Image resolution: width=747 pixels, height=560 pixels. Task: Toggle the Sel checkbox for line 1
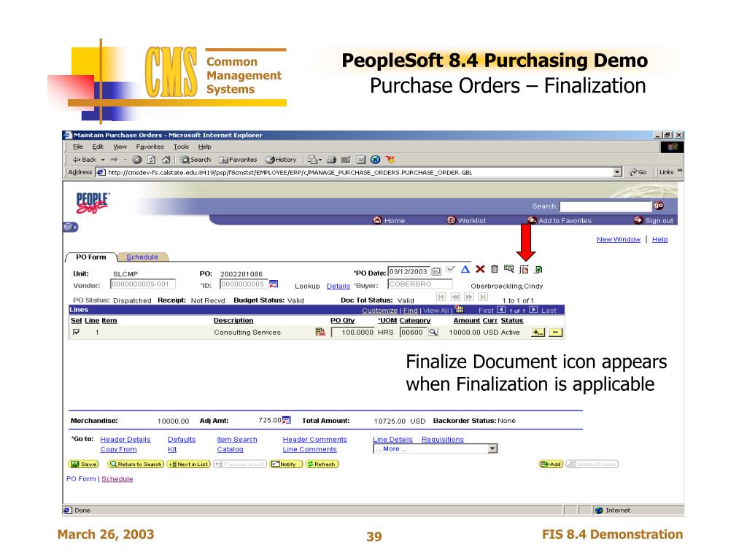(x=76, y=332)
